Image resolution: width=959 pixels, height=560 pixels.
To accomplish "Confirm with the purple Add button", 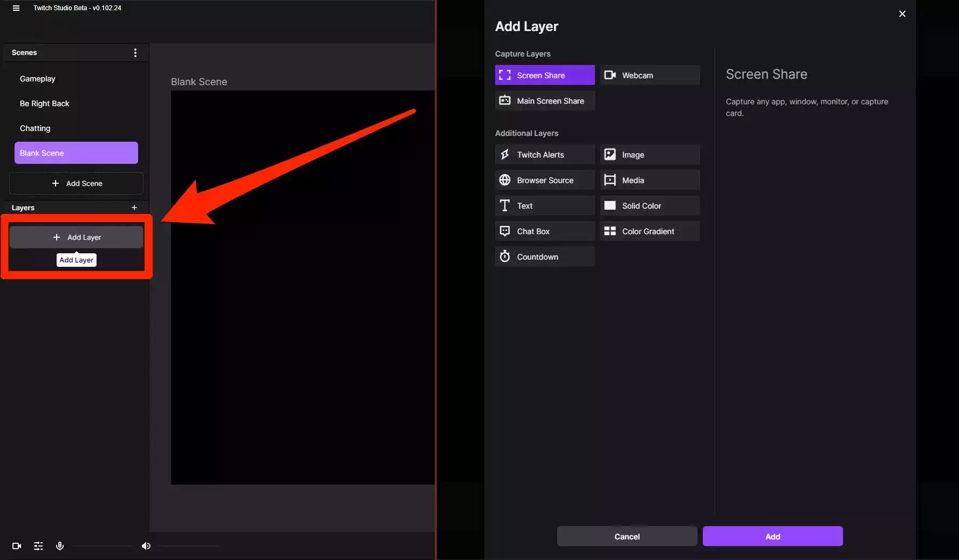I will point(772,536).
